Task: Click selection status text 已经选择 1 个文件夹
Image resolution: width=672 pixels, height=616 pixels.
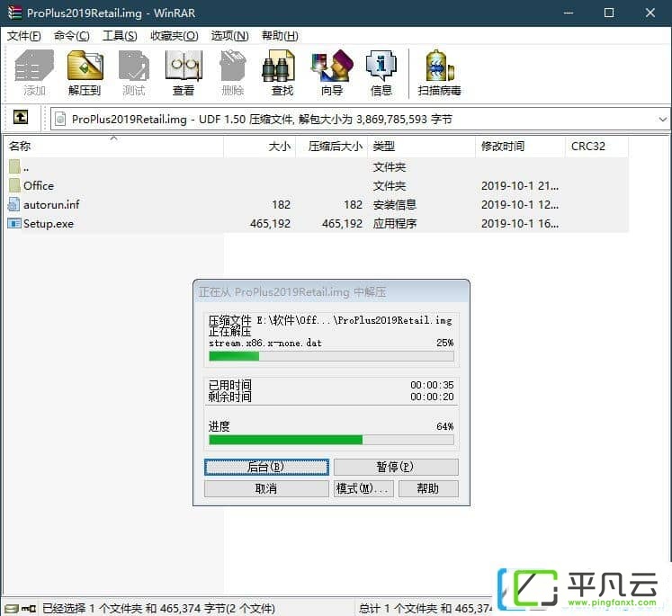Action: [158, 608]
